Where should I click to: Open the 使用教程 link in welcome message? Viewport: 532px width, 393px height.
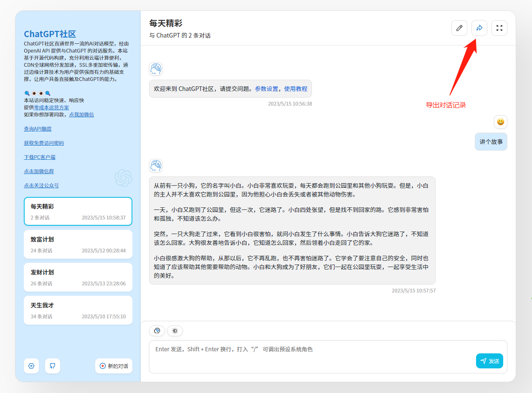tap(296, 89)
